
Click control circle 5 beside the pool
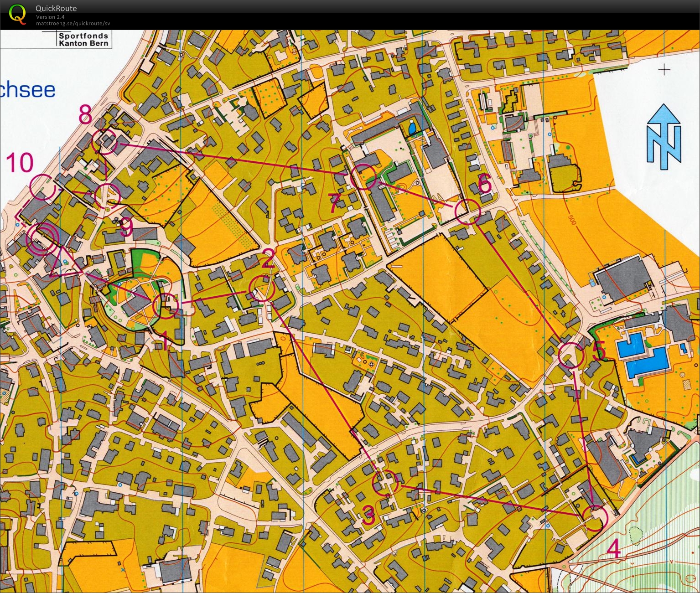click(x=571, y=355)
